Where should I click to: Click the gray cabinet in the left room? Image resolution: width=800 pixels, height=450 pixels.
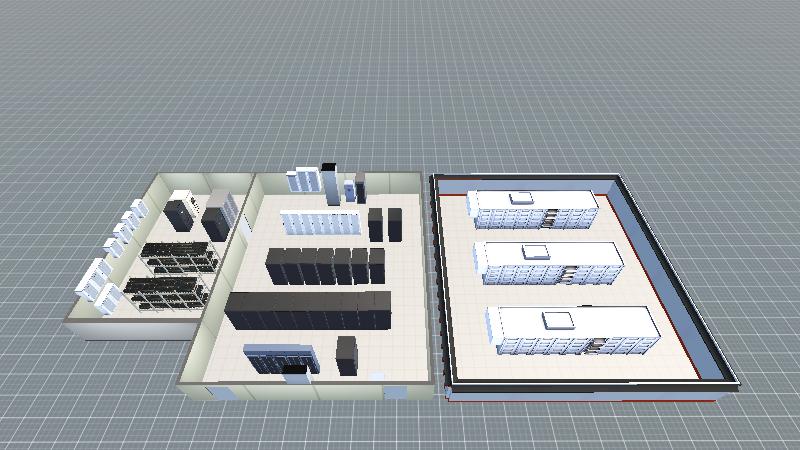[215, 220]
